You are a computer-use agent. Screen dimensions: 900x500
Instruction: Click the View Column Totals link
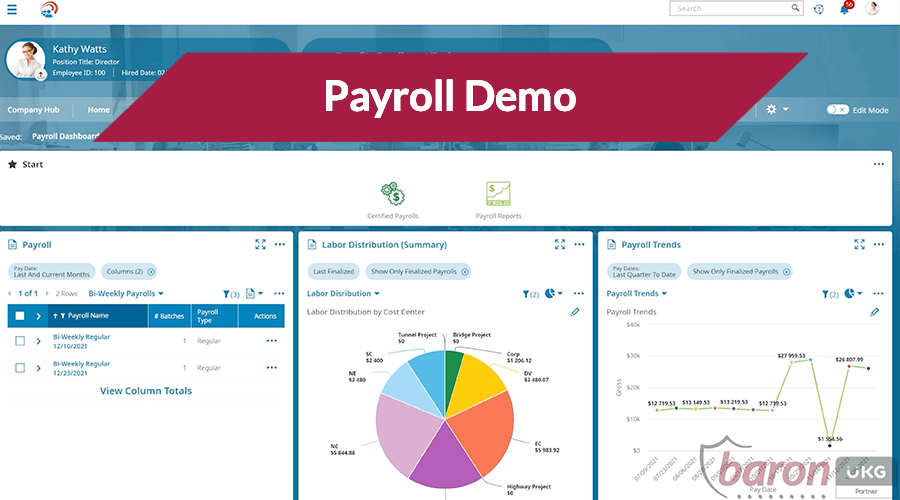[146, 391]
